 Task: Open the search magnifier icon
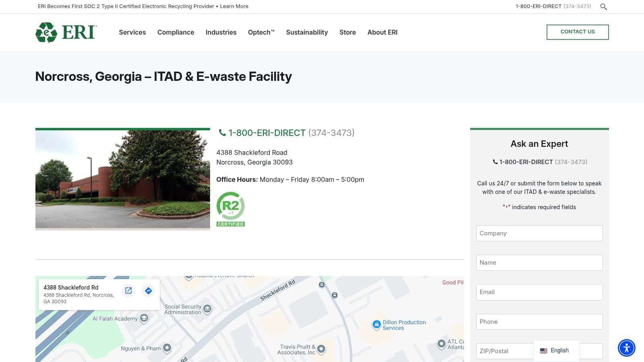tap(603, 6)
